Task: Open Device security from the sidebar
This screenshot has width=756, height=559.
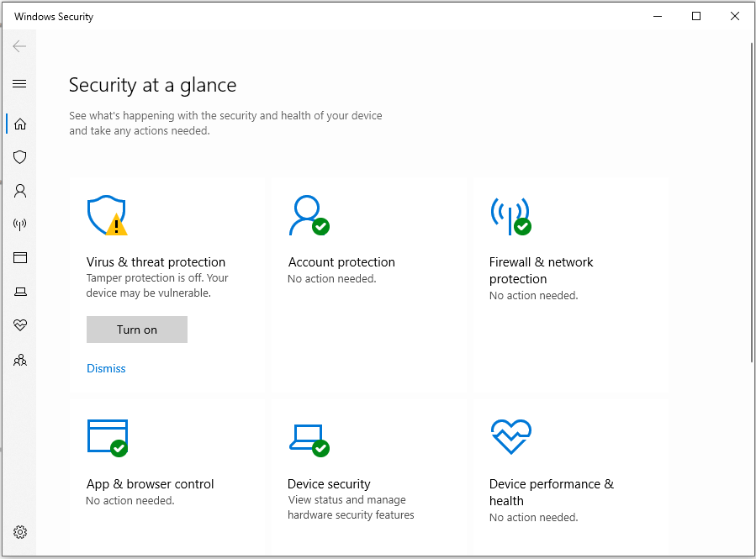Action: (x=19, y=292)
